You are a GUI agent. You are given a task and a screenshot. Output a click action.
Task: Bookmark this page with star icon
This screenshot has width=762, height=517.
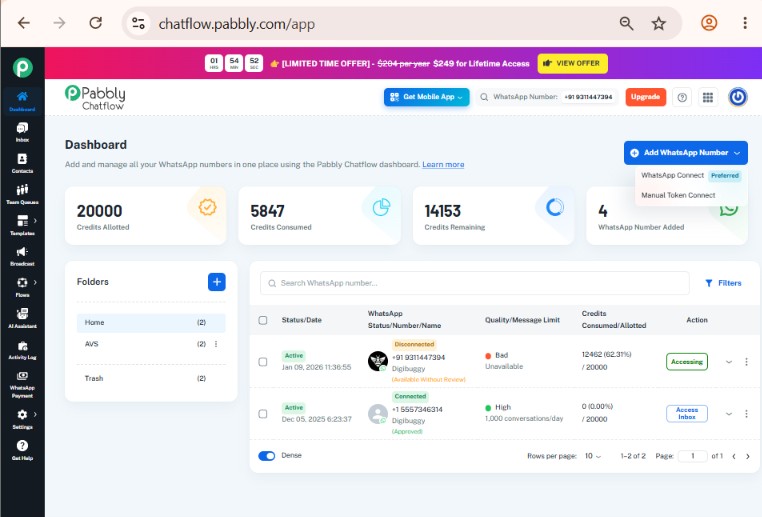(658, 23)
